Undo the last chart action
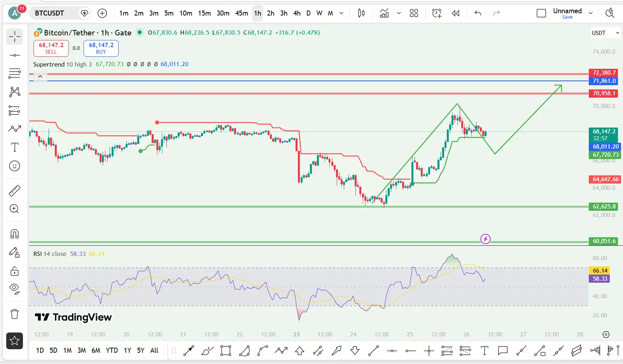The width and height of the screenshot is (623, 364). 478,13
